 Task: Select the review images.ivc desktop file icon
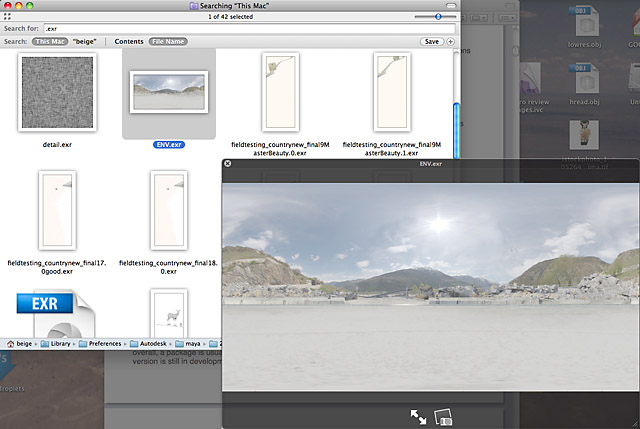coord(531,78)
